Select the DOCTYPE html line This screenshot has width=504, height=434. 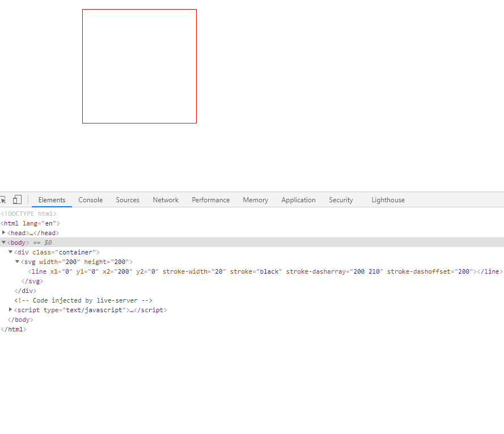pos(28,214)
